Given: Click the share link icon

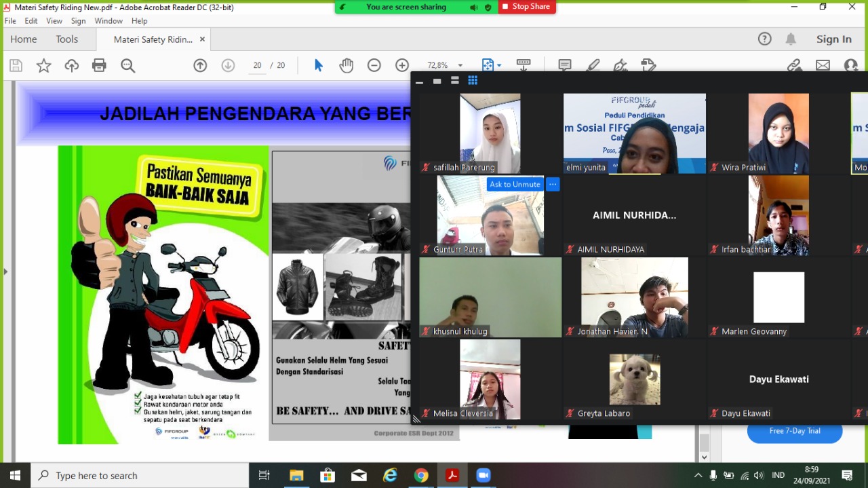Looking at the screenshot, I should [794, 65].
